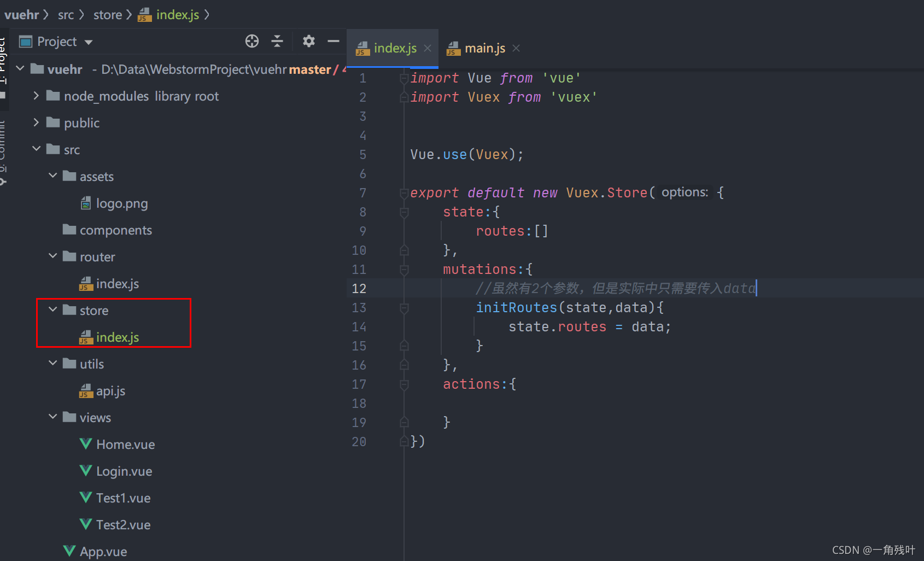
Task: Fold the state block at line 8
Action: (x=404, y=212)
